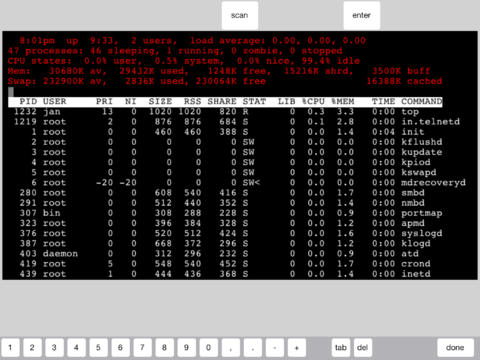The height and width of the screenshot is (360, 480).
Task: Tap the number 9 key
Action: coord(186,348)
